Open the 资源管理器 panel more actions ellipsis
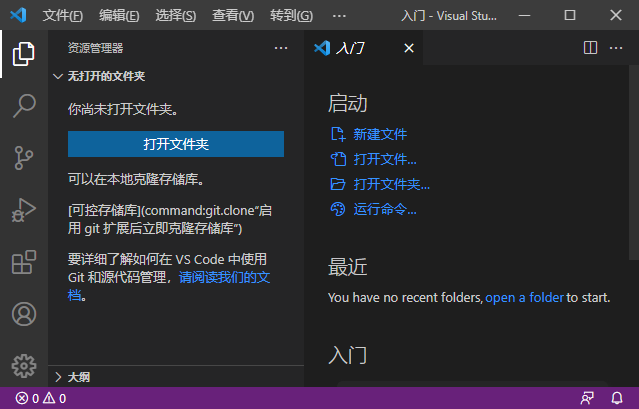This screenshot has height=409, width=639. tap(281, 48)
